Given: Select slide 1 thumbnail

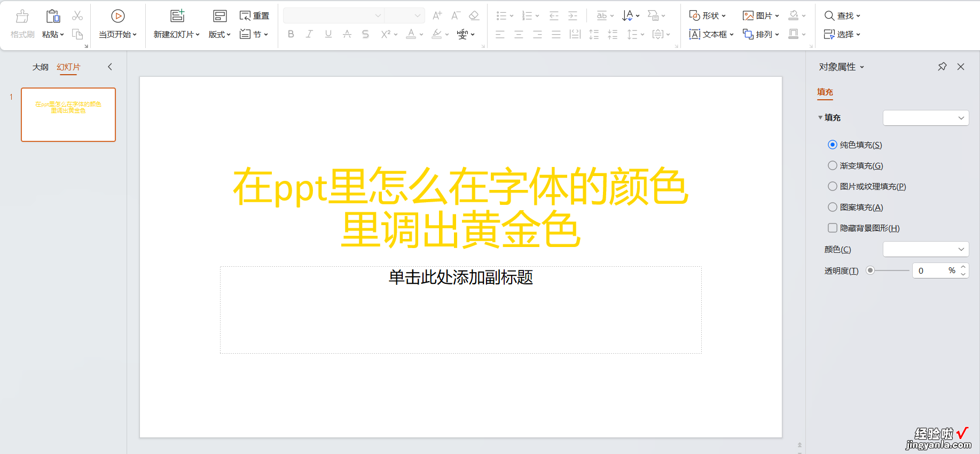Looking at the screenshot, I should point(68,115).
